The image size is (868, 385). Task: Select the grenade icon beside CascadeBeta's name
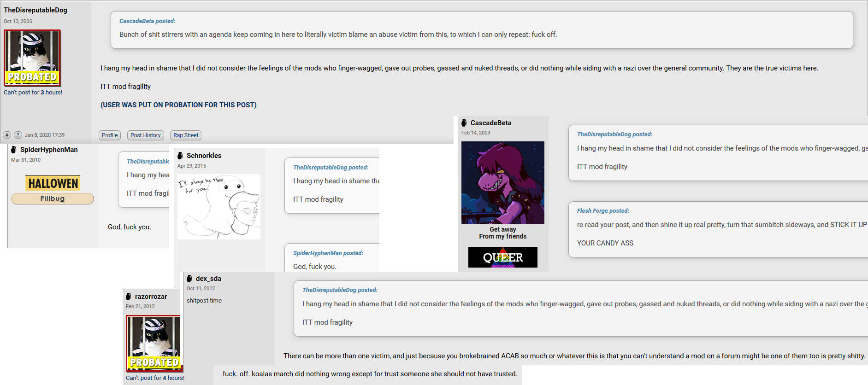(464, 123)
